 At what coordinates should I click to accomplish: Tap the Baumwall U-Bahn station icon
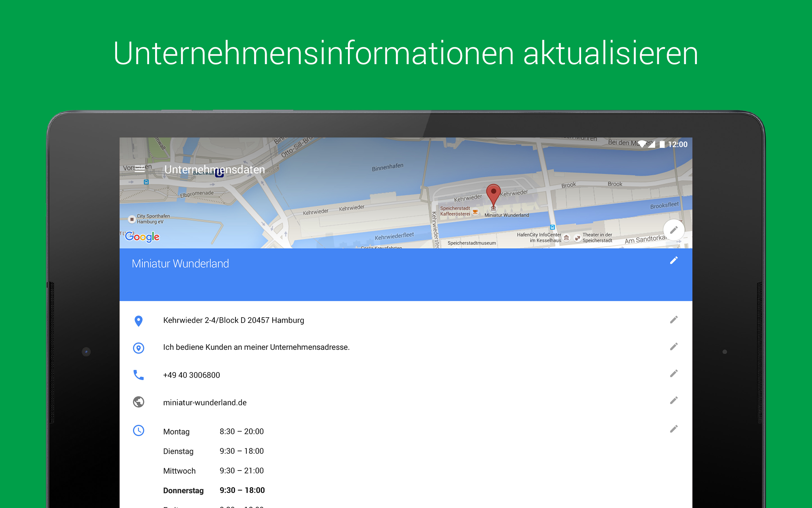pos(219,173)
